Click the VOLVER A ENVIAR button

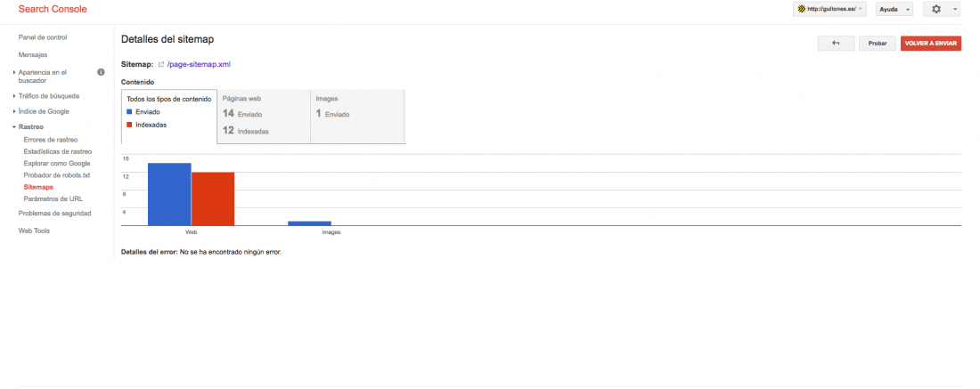[931, 43]
